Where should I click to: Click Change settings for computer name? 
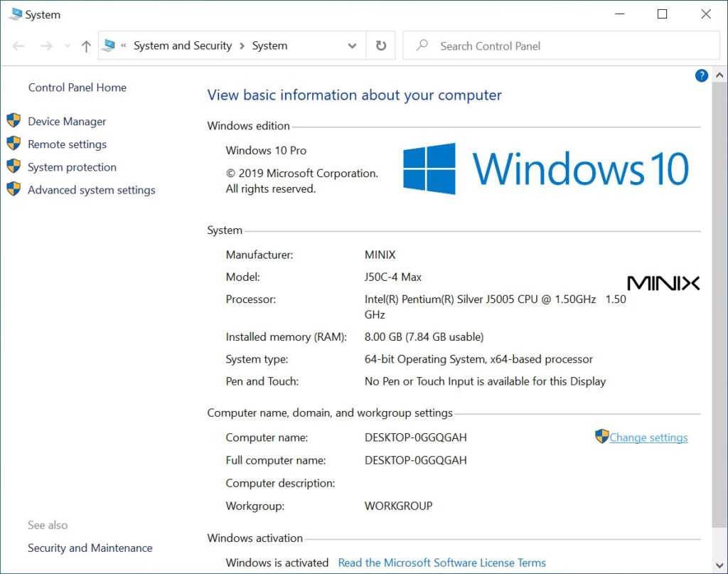pyautogui.click(x=648, y=437)
